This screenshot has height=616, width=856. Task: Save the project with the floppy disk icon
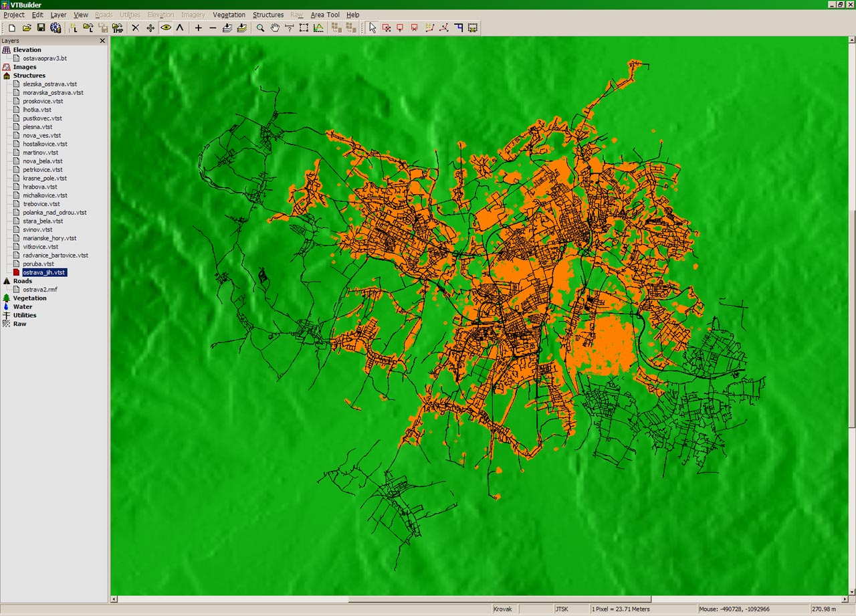[x=41, y=28]
